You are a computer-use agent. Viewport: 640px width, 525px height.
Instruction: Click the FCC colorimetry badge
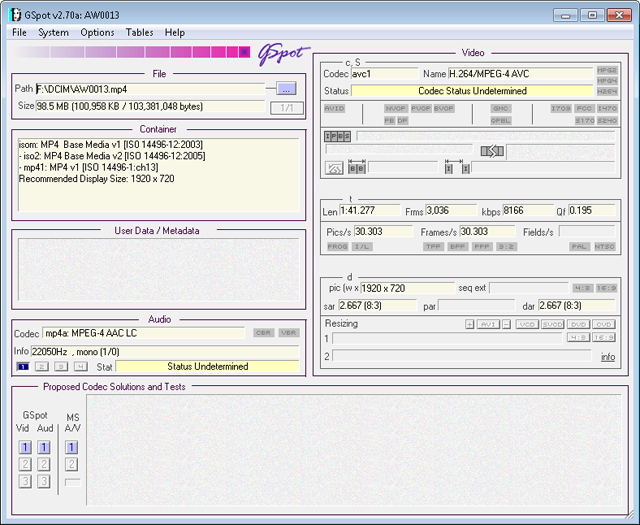tap(584, 108)
